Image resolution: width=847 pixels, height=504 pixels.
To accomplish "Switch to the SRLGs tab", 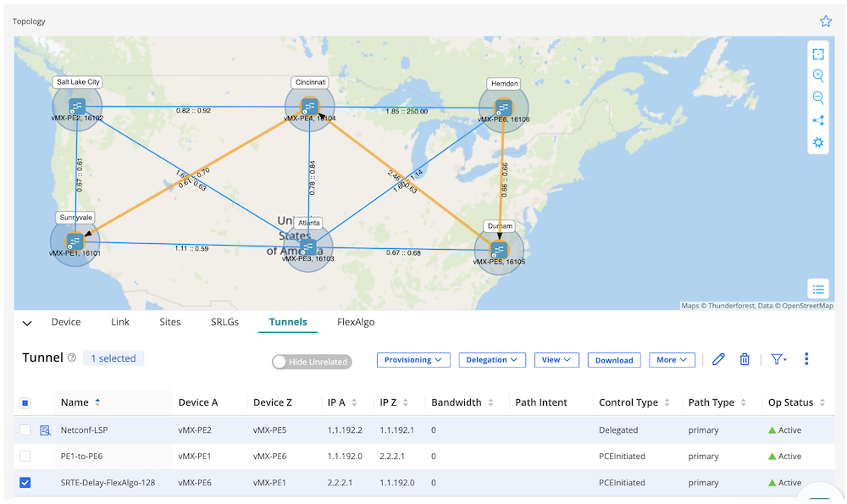I will coord(226,322).
